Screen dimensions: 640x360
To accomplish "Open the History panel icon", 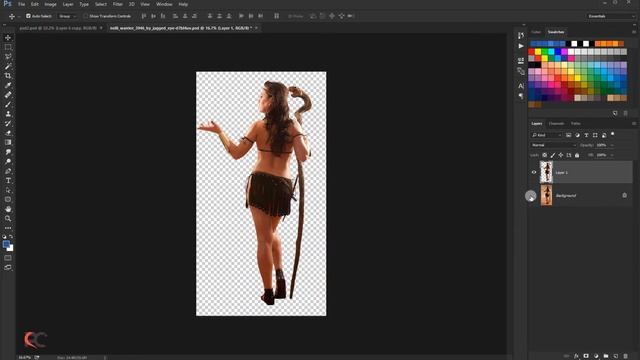I will tap(521, 36).
